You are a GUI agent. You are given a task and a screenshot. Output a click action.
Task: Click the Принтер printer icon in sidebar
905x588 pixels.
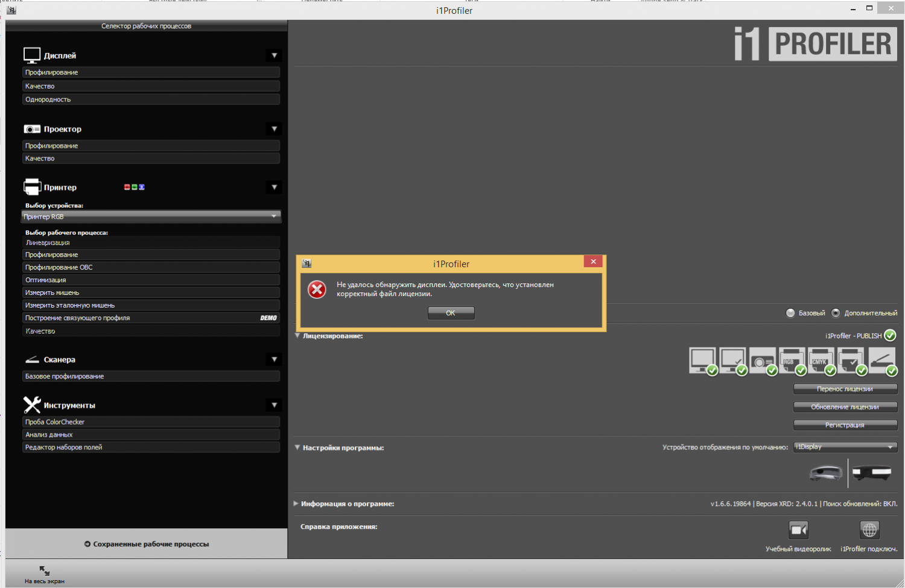[x=32, y=187]
